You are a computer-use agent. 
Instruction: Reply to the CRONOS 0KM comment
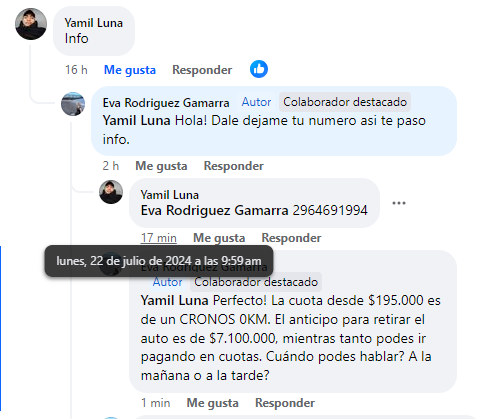(285, 403)
